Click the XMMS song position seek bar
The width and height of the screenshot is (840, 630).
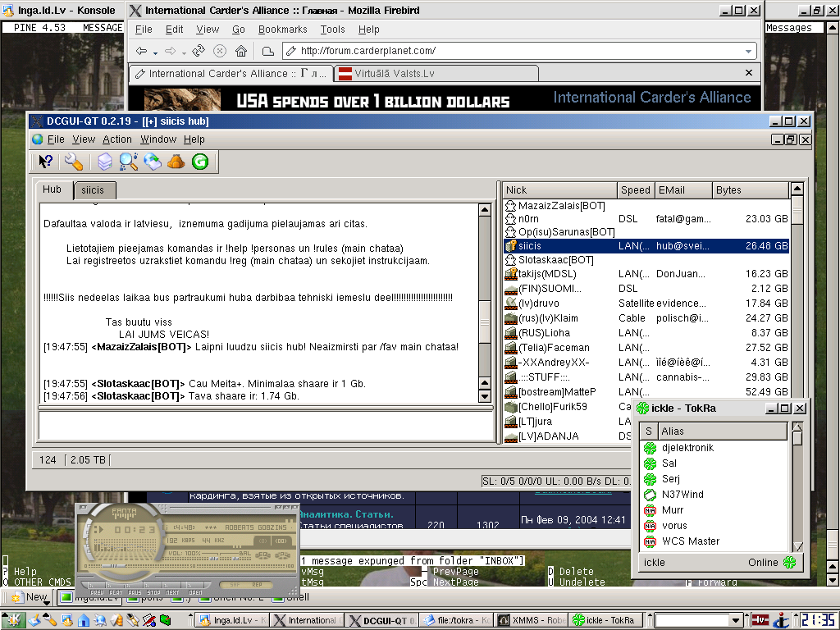tap(188, 566)
